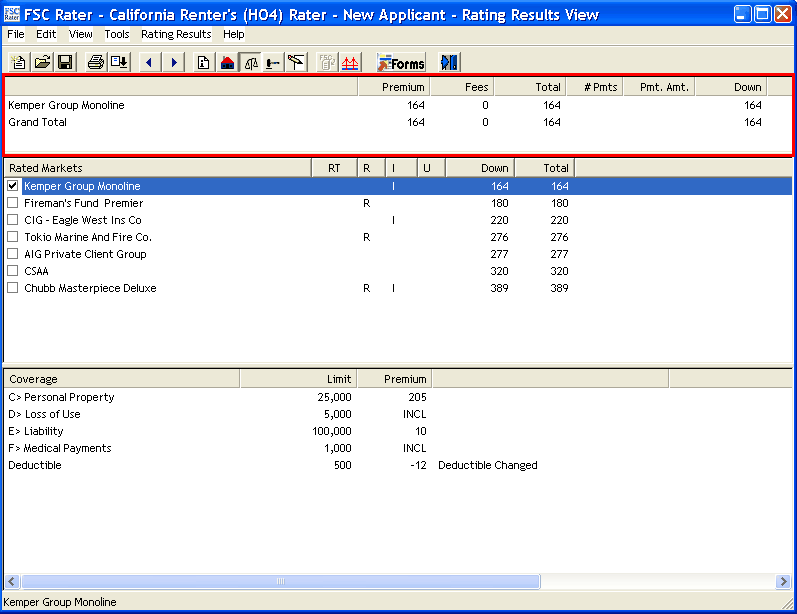Click the Coverage column header
This screenshot has height=614, width=797.
pos(122,379)
